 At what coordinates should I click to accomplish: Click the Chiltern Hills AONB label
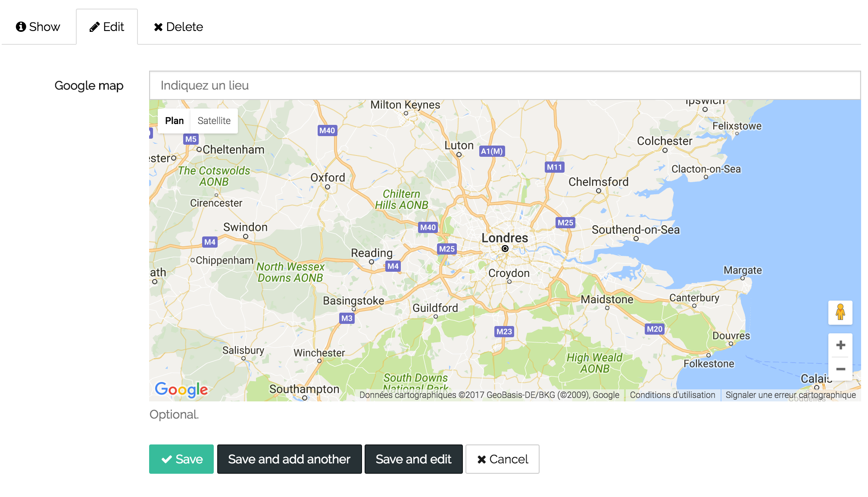click(401, 199)
